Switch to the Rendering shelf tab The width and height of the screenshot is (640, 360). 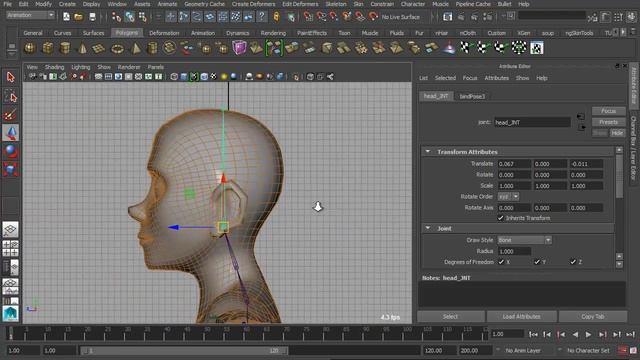tap(273, 33)
